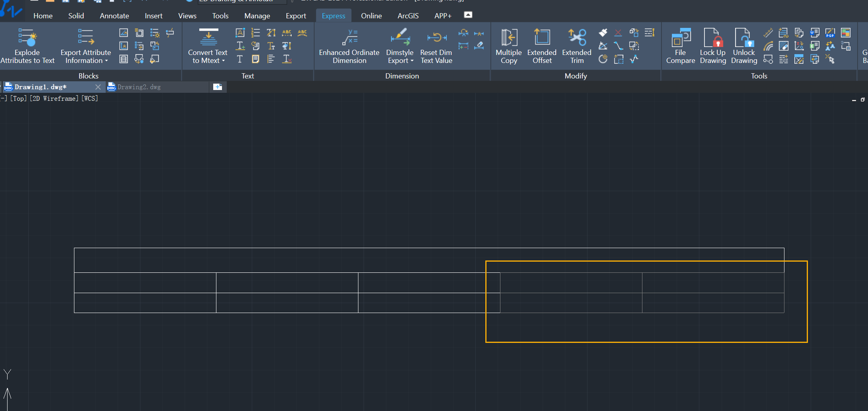868x411 pixels.
Task: Restore the drawing viewport window button
Action: (862, 100)
